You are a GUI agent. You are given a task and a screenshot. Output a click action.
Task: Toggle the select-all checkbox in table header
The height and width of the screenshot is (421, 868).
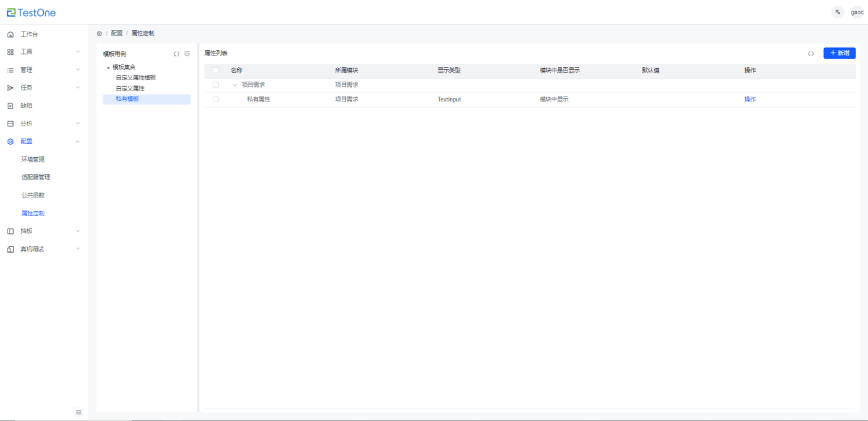pos(216,70)
